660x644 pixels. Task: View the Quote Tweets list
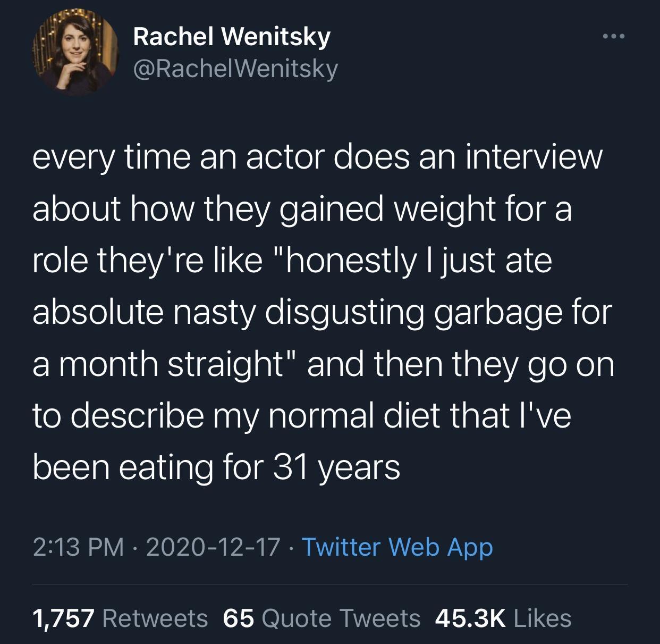coord(341,618)
